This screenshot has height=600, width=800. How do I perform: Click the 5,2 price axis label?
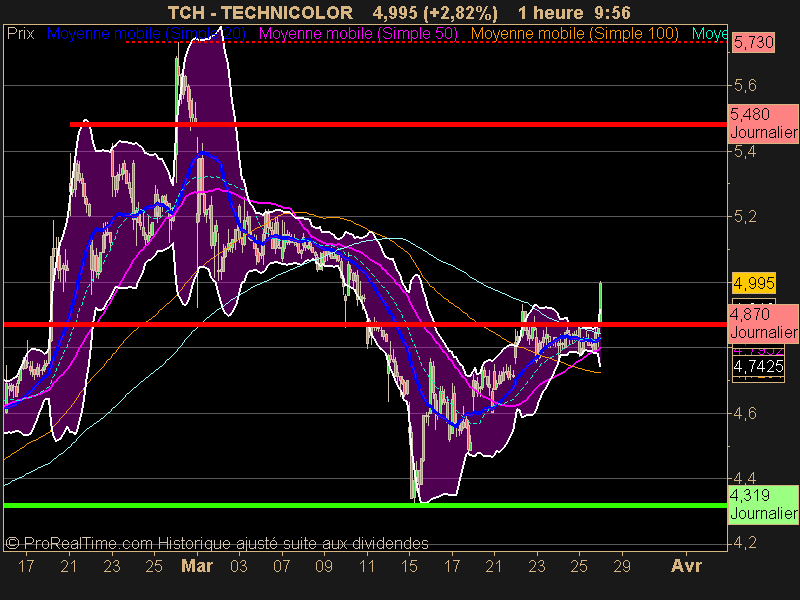[745, 217]
